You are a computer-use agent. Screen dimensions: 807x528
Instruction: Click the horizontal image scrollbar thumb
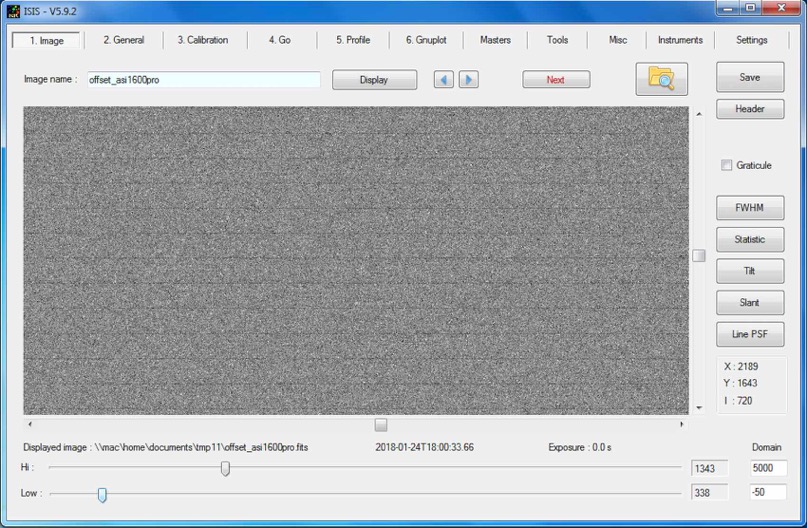click(x=381, y=425)
